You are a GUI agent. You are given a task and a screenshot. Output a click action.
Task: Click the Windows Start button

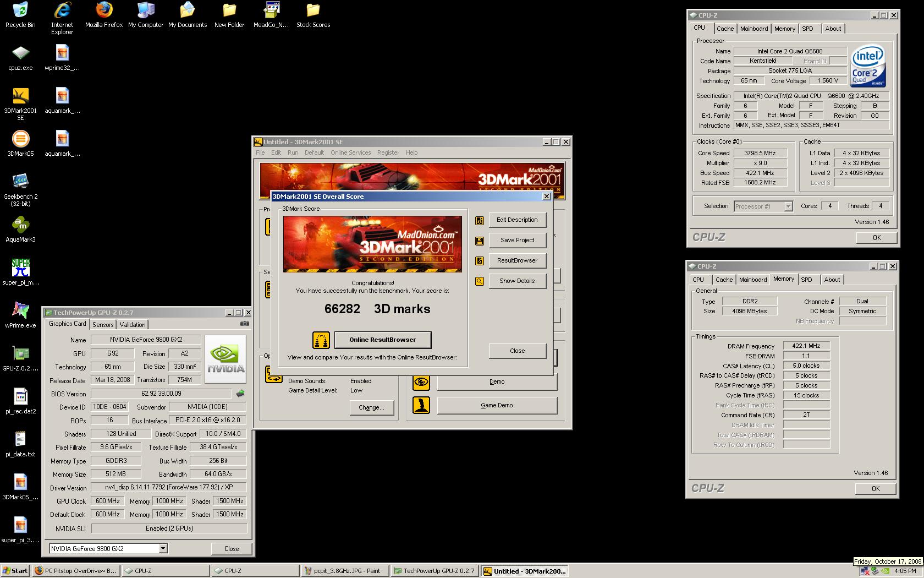pos(15,571)
